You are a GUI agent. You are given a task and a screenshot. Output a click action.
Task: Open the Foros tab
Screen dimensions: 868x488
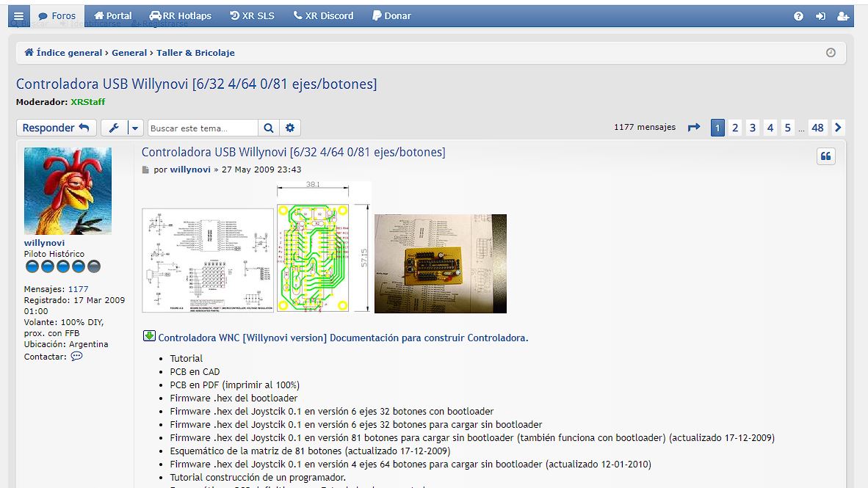(57, 16)
